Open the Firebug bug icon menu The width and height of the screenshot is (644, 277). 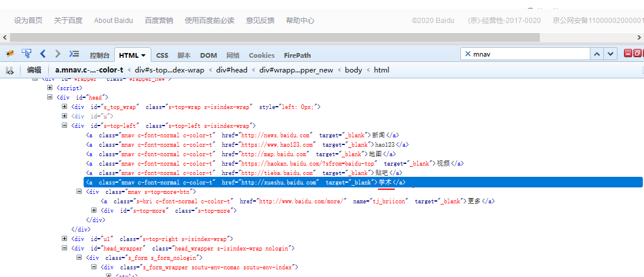[11, 54]
